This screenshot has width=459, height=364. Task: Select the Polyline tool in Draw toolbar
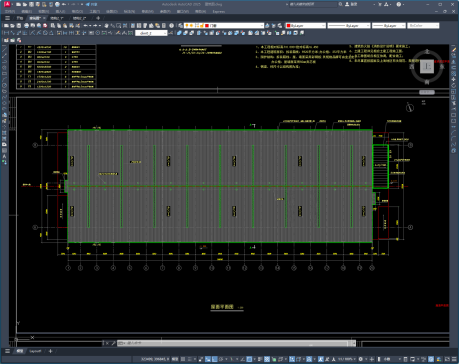(x=4, y=62)
